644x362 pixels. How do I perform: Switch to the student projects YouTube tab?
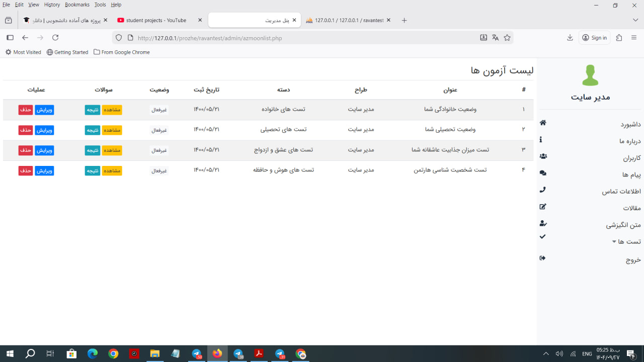click(156, 21)
